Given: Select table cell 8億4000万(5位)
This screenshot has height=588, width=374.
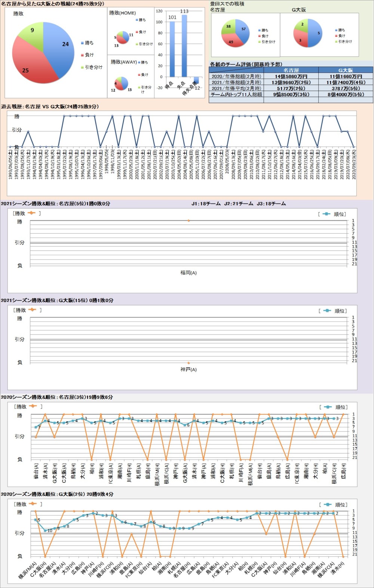Looking at the screenshot, I should [346, 94].
